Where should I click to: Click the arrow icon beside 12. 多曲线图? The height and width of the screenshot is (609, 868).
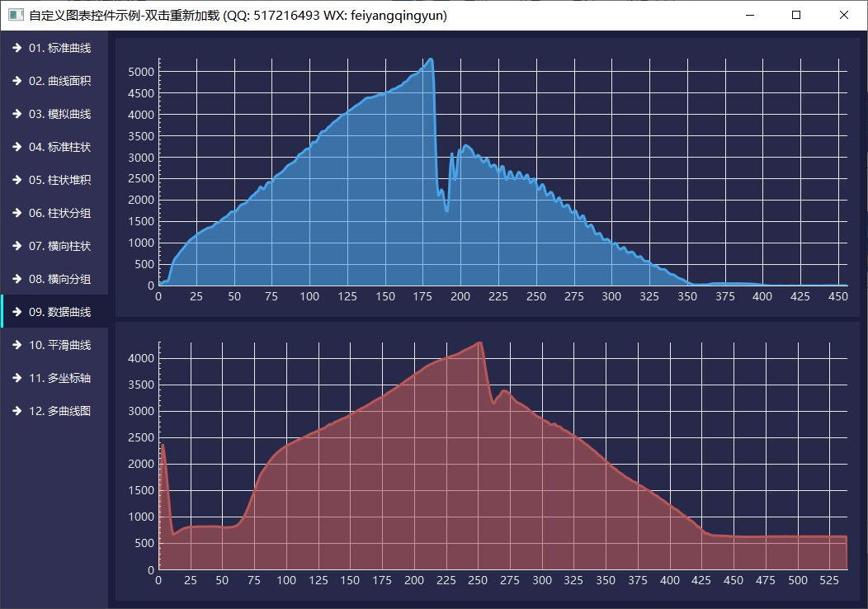17,411
